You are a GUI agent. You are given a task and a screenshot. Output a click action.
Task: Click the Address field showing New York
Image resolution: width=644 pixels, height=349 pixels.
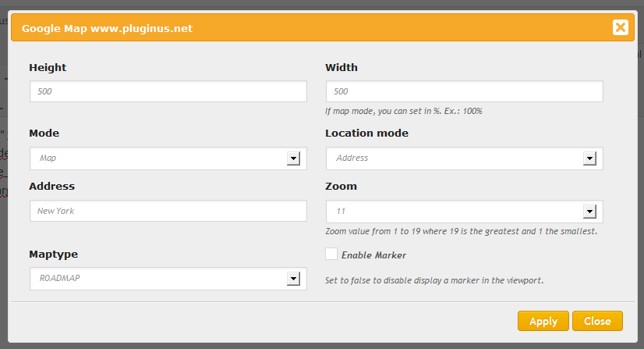[x=168, y=211]
